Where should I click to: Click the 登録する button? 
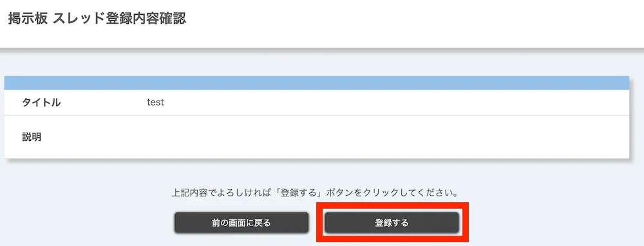tap(392, 223)
